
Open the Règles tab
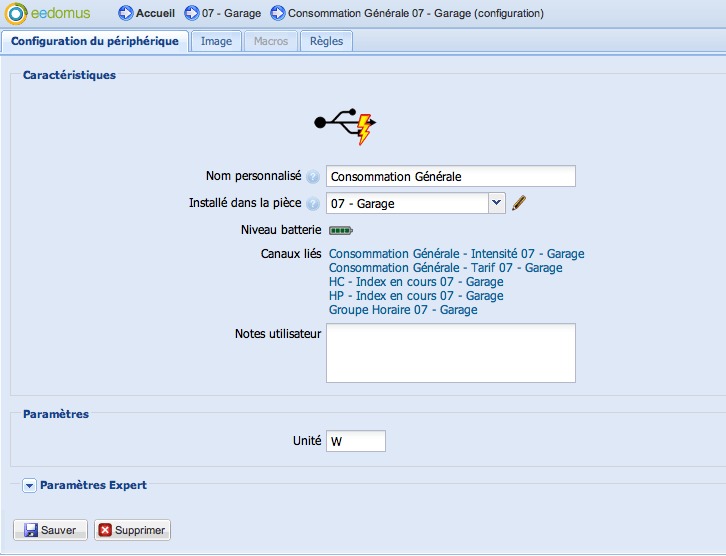pos(326,41)
